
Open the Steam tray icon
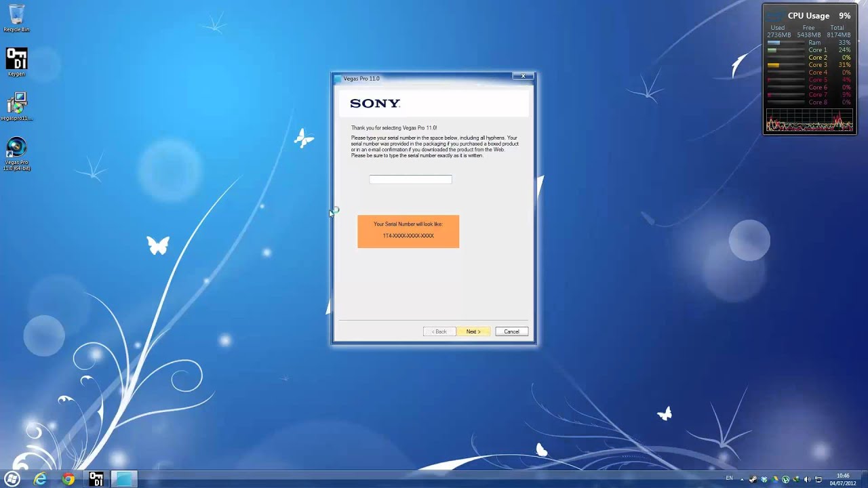[753, 479]
